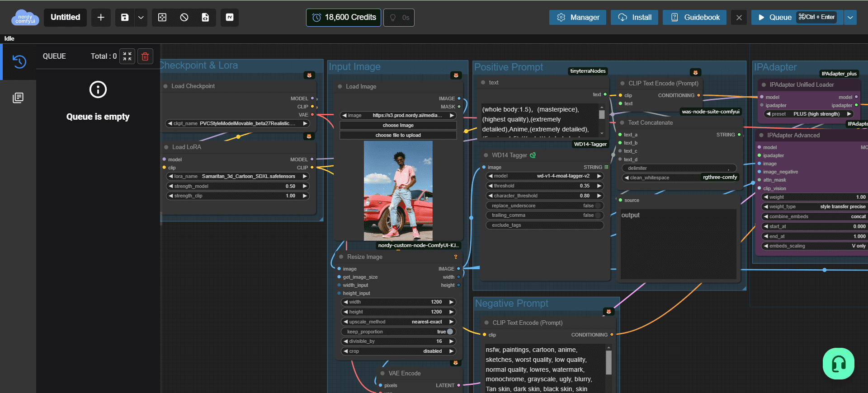Click the fit-to-view frame icon in the toolbar

(162, 17)
